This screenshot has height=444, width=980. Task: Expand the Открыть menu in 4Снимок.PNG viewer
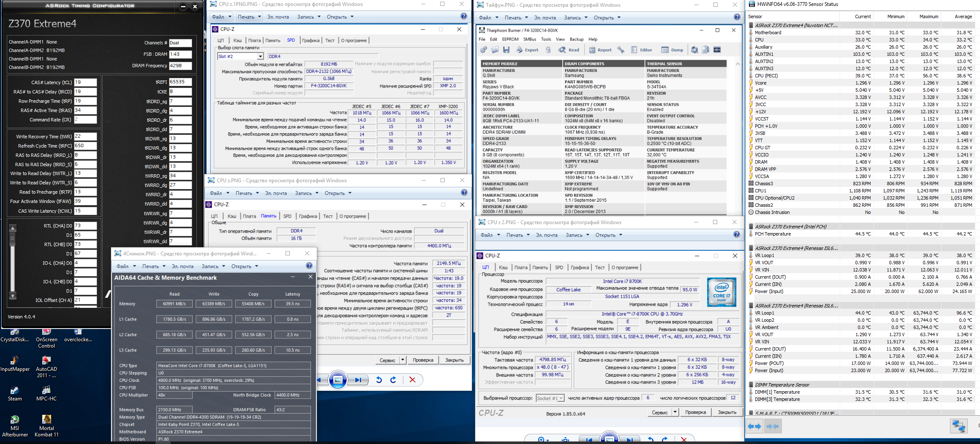click(x=245, y=266)
